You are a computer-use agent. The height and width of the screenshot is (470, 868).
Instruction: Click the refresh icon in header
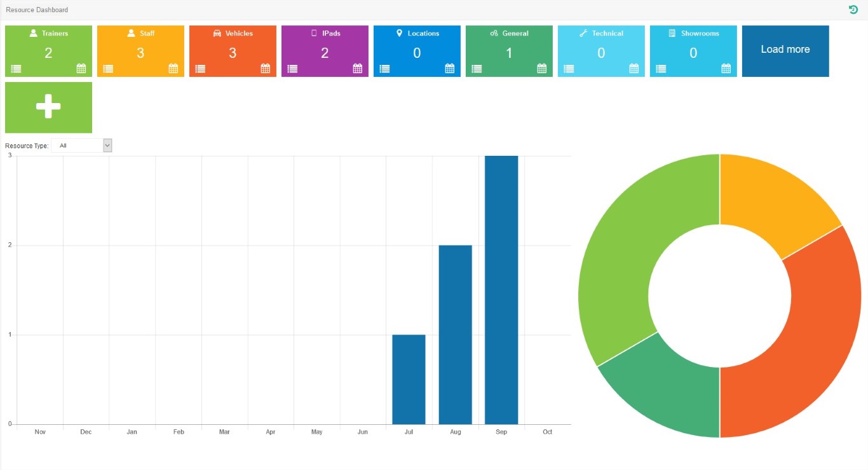point(853,10)
